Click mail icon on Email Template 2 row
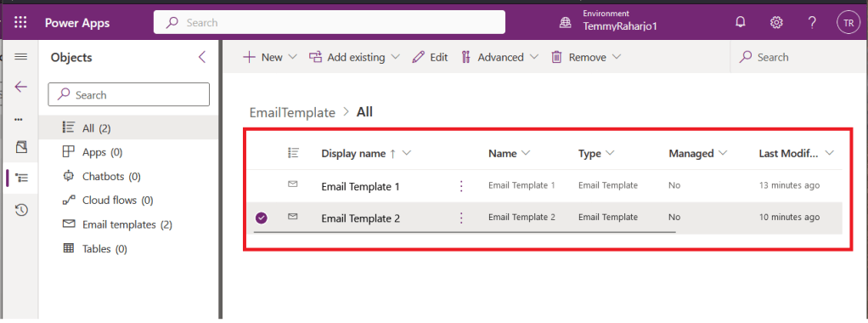The width and height of the screenshot is (868, 323). point(293,217)
